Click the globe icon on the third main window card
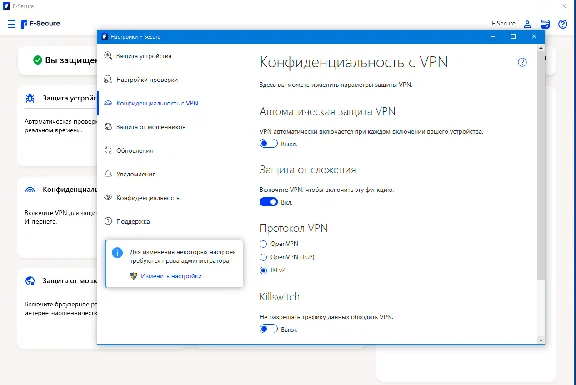576x385 pixels. click(30, 281)
